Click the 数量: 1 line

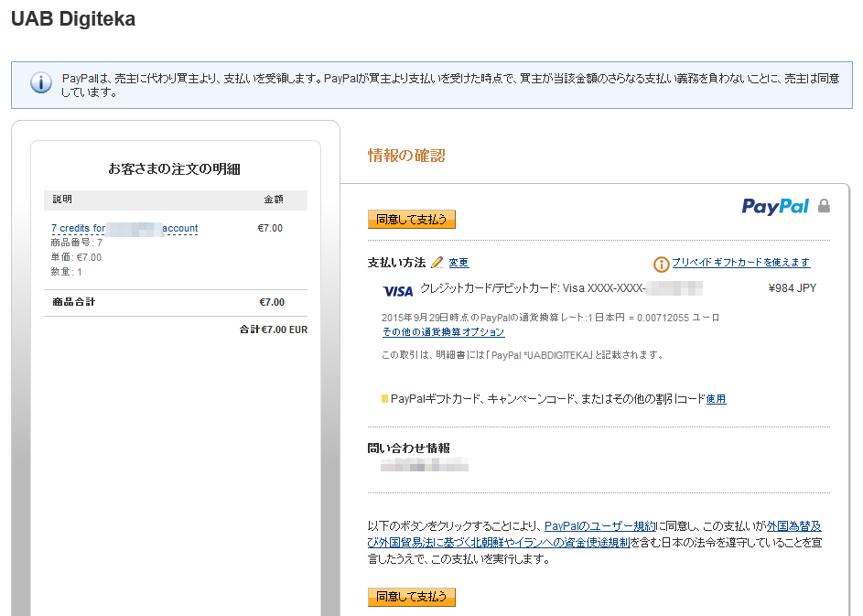coord(66,272)
